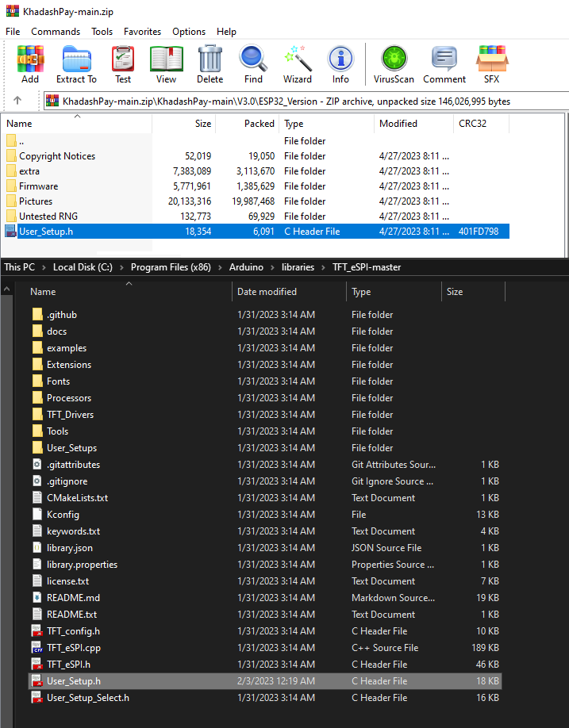Click the Test archive icon

123,59
